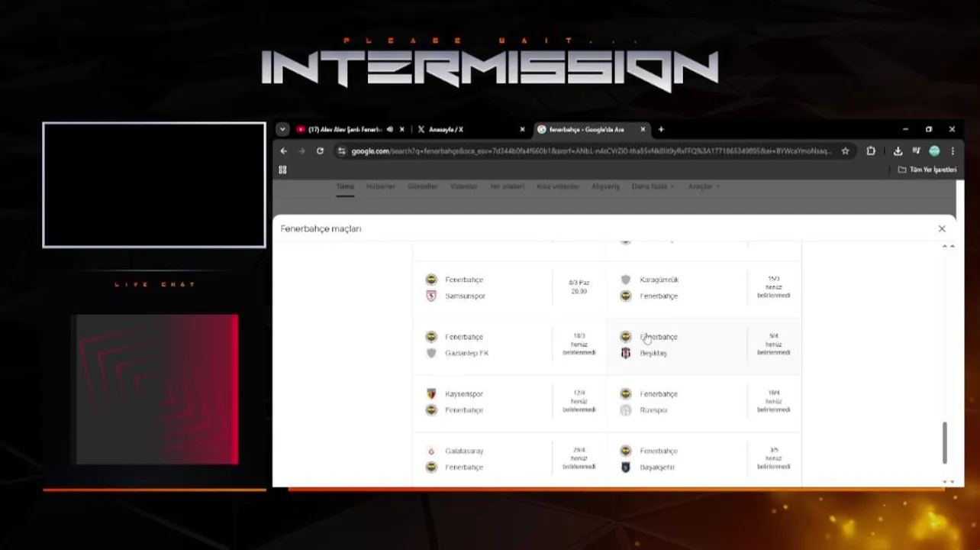
Task: Reload the Google search page
Action: click(x=320, y=151)
